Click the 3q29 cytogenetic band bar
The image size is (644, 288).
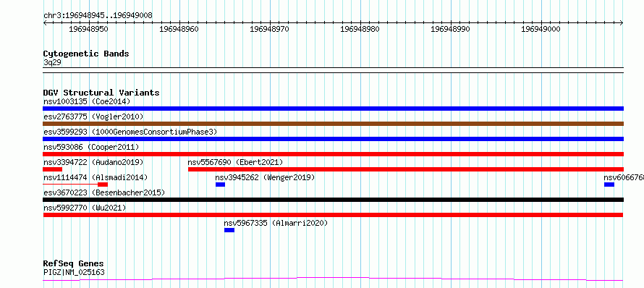tap(333, 70)
